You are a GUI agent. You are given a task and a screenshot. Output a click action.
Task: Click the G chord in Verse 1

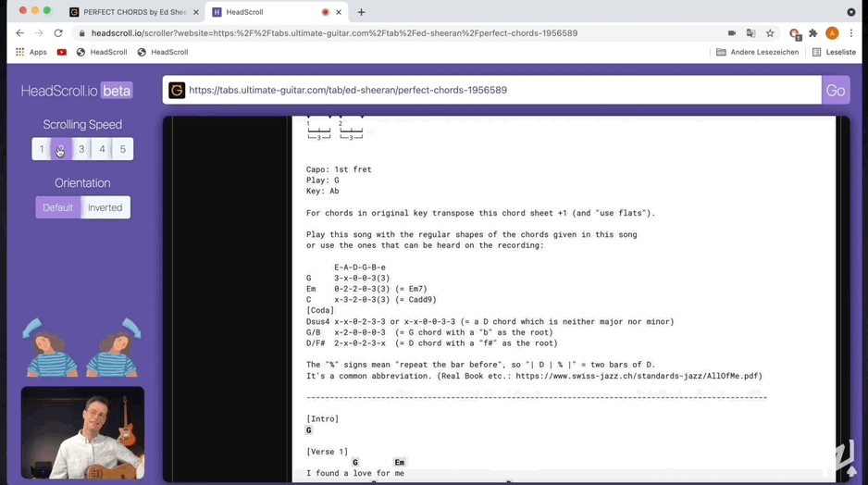tap(355, 462)
